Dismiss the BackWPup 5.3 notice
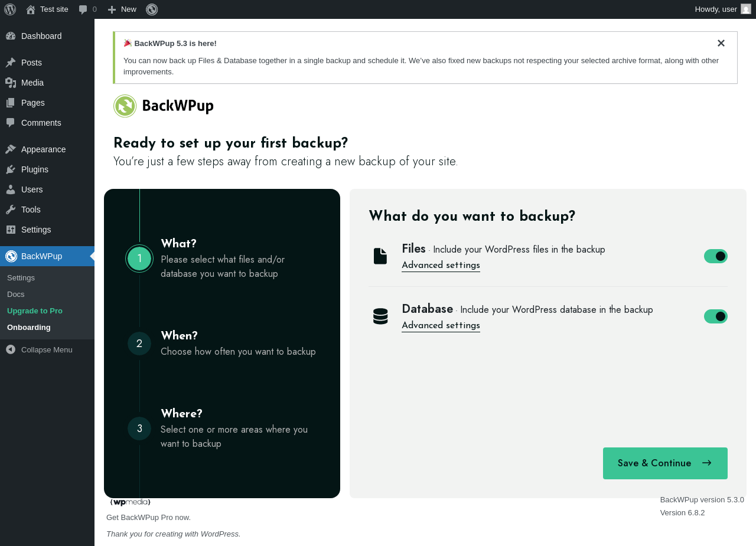This screenshot has height=546, width=756. pos(721,43)
